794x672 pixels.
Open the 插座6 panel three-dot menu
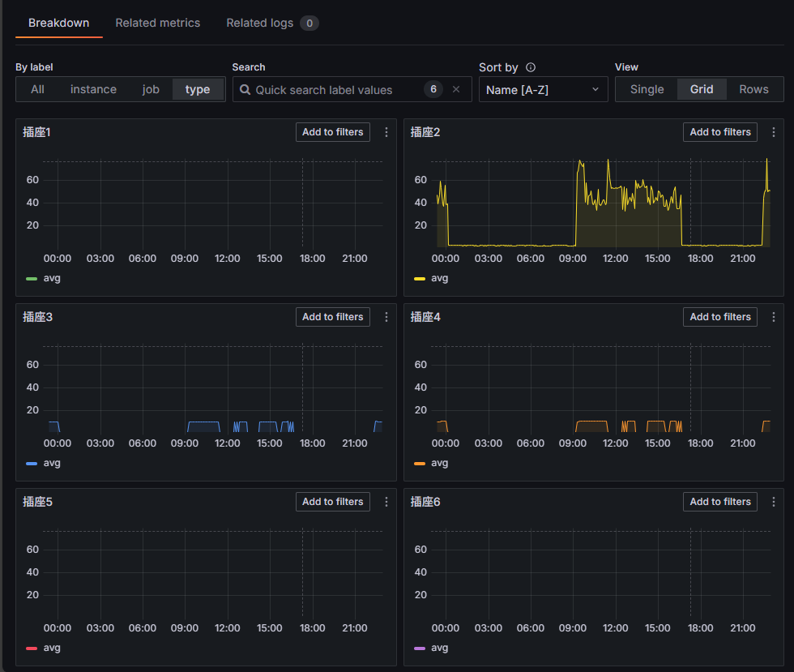(774, 502)
